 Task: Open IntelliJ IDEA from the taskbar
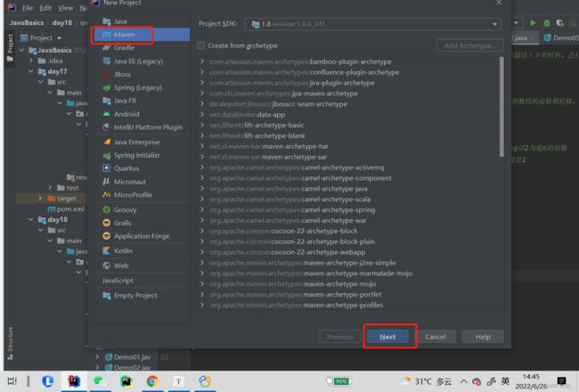pyautogui.click(x=74, y=381)
